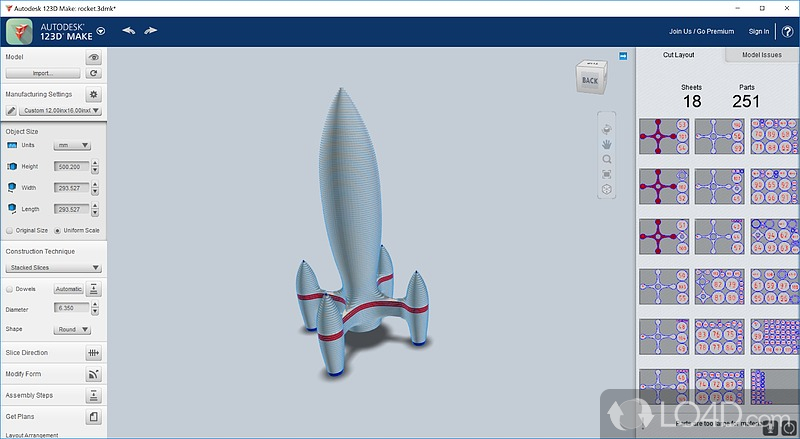Open the Stacked Slices construction technique dropdown
Viewport: 800px width, 439px height.
coord(54,267)
